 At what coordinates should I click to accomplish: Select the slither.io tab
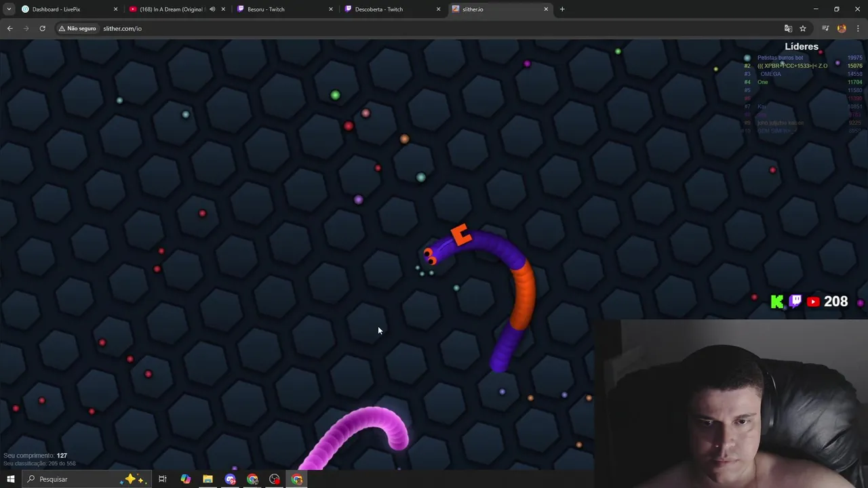500,9
